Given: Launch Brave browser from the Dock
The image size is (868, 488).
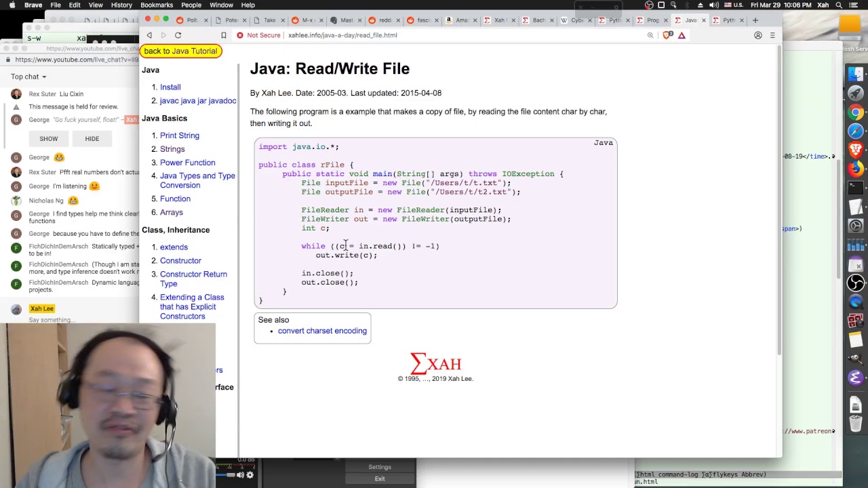Looking at the screenshot, I should [x=856, y=150].
